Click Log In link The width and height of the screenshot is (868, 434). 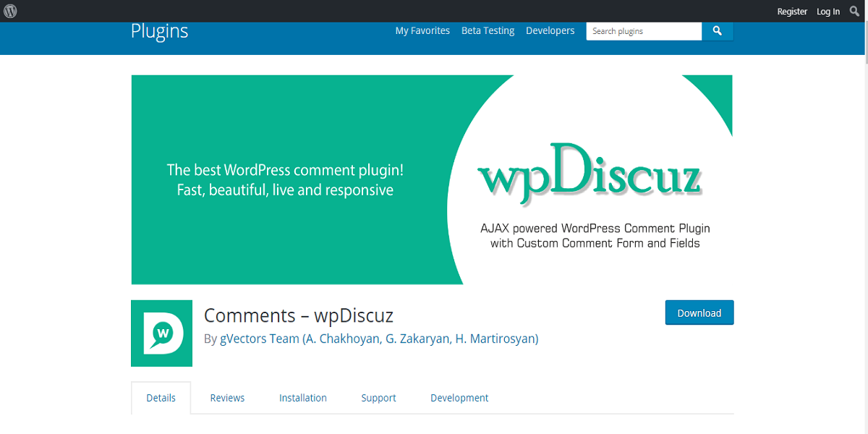828,12
